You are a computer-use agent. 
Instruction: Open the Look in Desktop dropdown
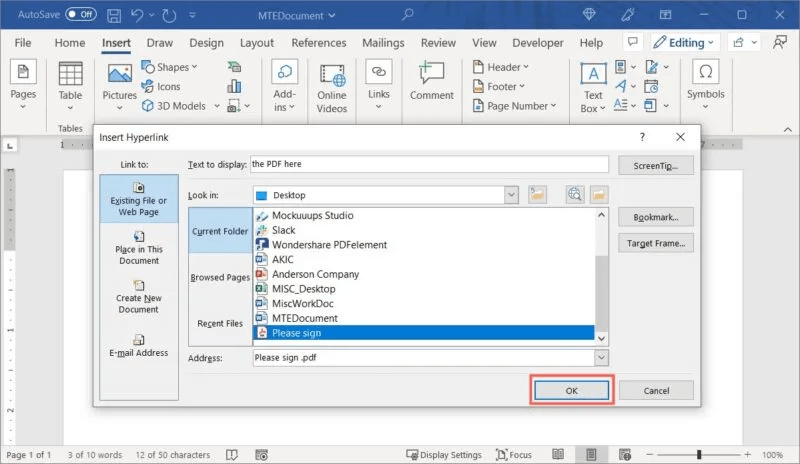tap(511, 195)
